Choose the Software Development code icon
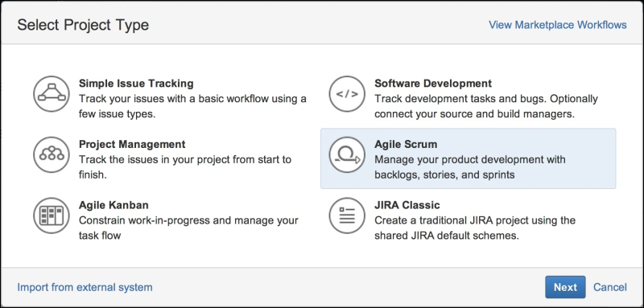644x308 pixels. [x=347, y=94]
